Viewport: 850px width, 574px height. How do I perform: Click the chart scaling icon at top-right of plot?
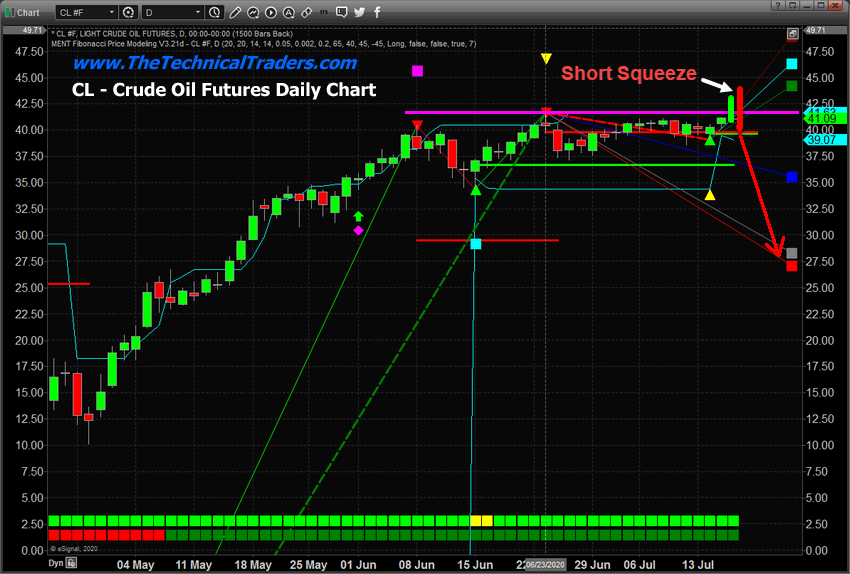coord(792,34)
